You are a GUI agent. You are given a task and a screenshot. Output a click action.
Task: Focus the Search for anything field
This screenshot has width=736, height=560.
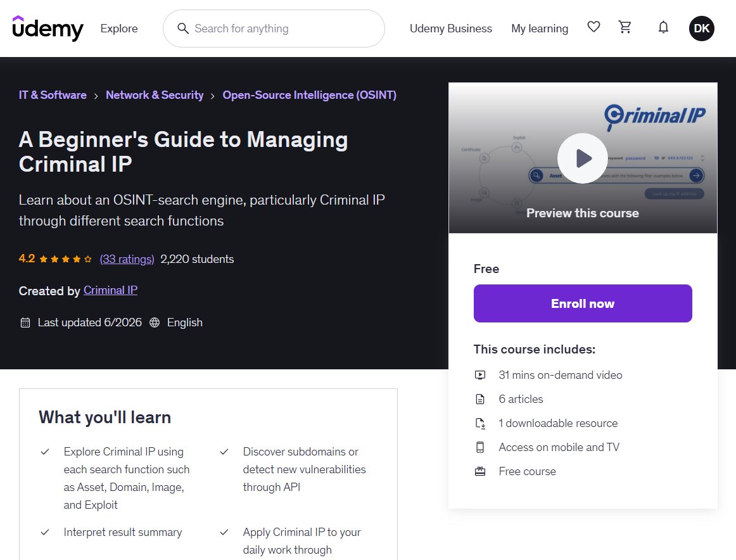pos(274,29)
